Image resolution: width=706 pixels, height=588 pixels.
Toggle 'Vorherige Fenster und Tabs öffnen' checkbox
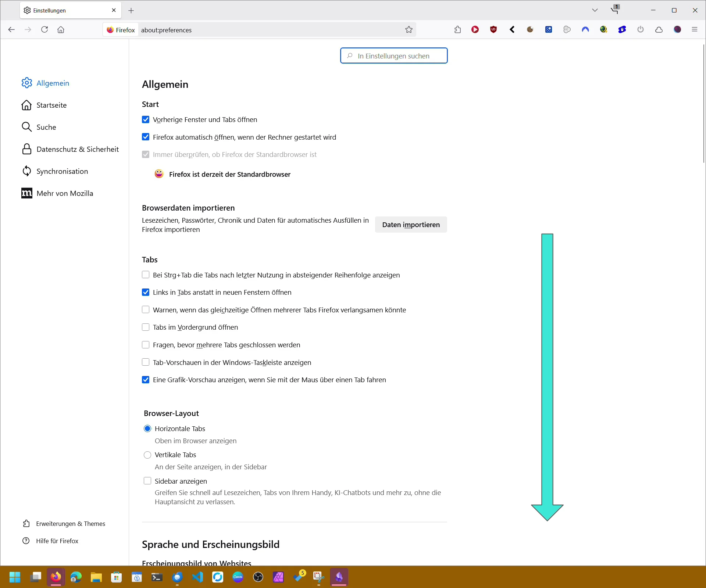pos(146,120)
